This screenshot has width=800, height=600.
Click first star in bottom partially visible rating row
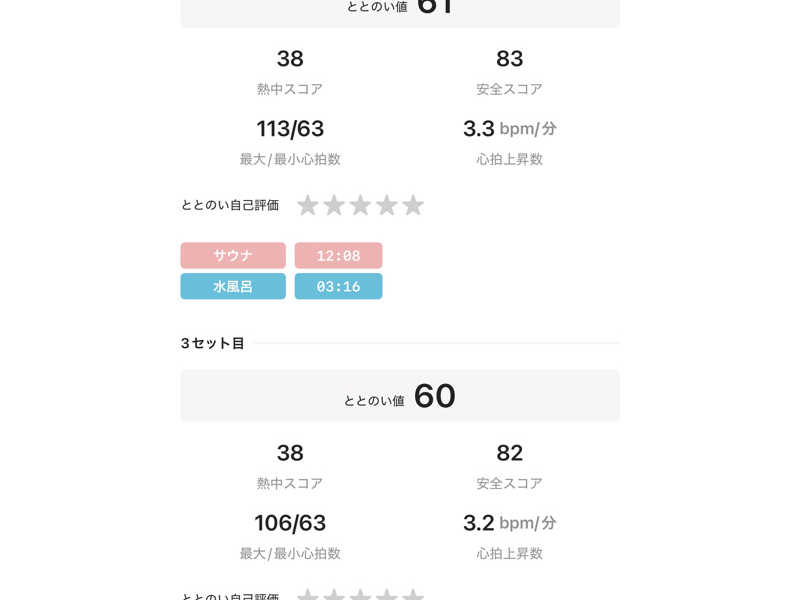point(308,596)
